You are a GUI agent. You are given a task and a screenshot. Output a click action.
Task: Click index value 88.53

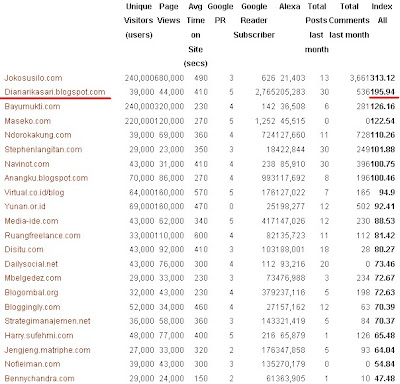(x=385, y=221)
